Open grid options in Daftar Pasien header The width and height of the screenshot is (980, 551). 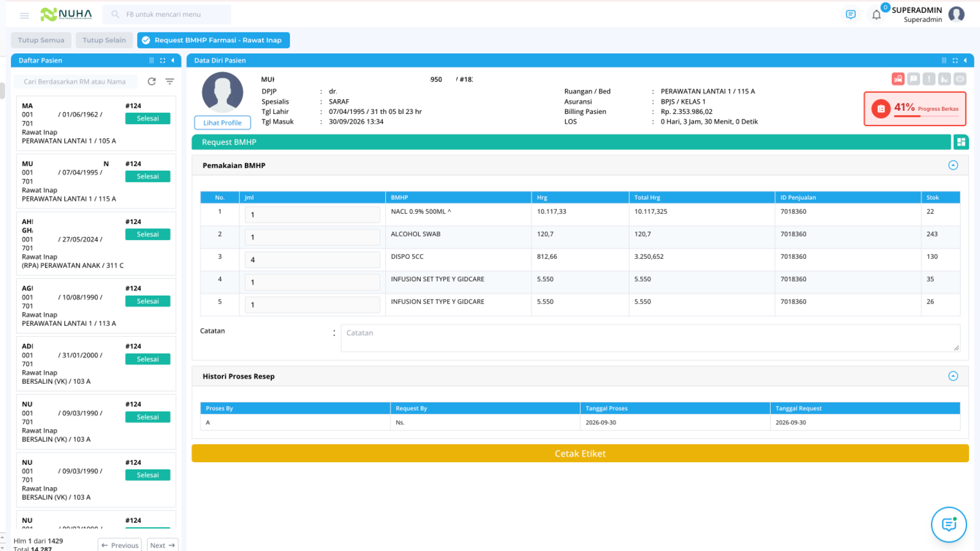click(151, 61)
